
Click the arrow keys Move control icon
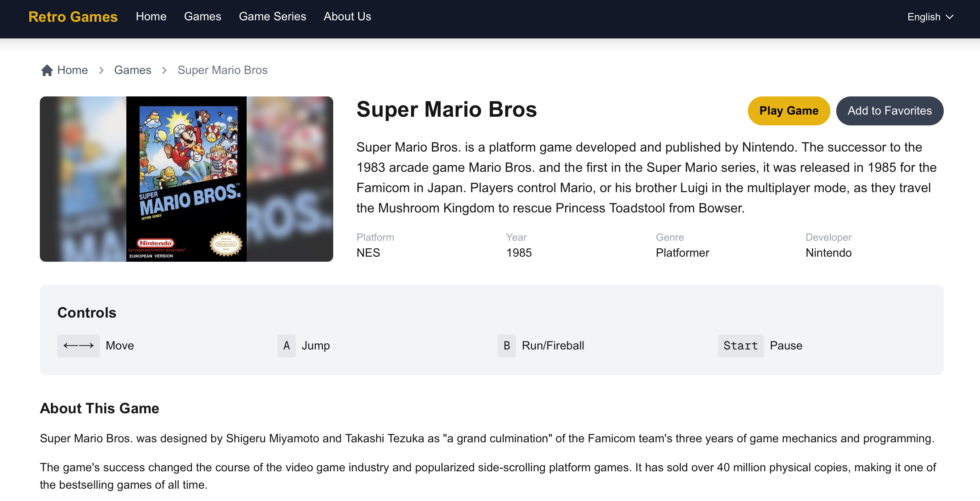pyautogui.click(x=78, y=346)
